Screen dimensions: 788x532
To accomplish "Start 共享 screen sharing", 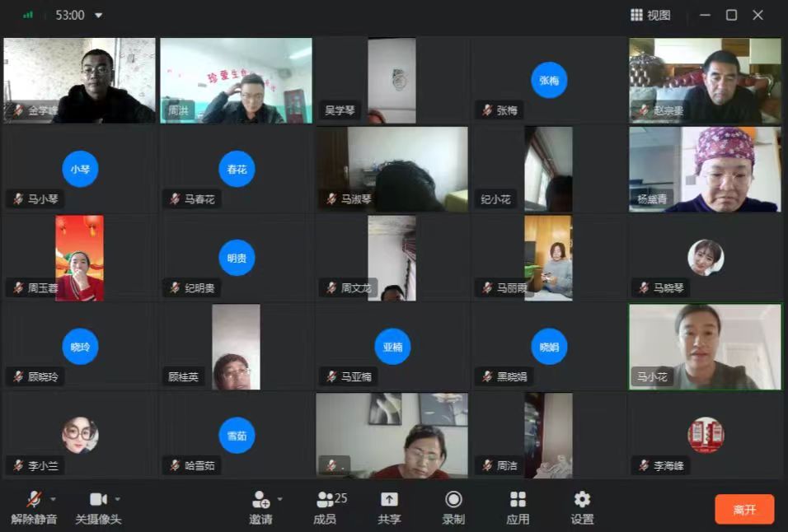I will click(389, 506).
